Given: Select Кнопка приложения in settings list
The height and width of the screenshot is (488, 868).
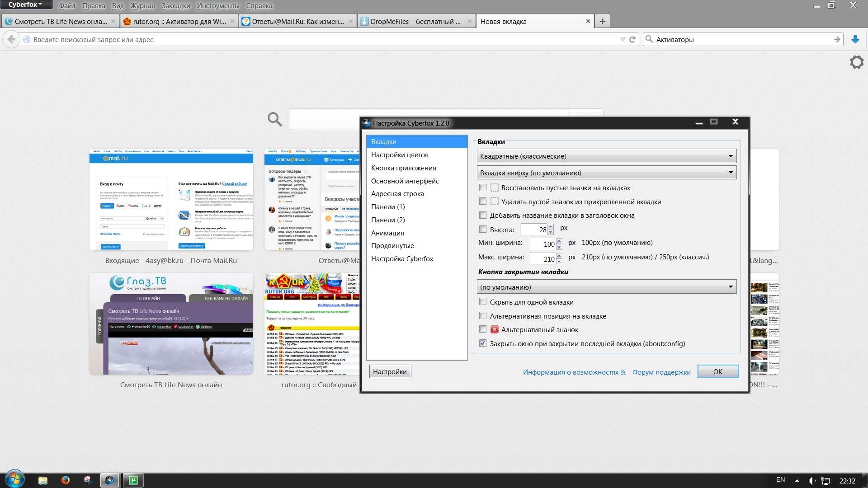Looking at the screenshot, I should (x=417, y=168).
